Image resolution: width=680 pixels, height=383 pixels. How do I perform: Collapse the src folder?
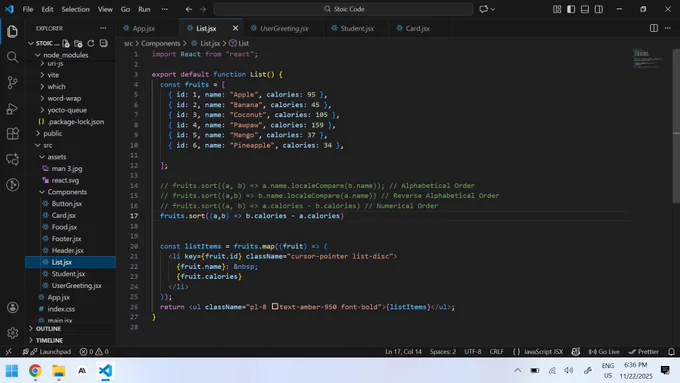tap(47, 145)
